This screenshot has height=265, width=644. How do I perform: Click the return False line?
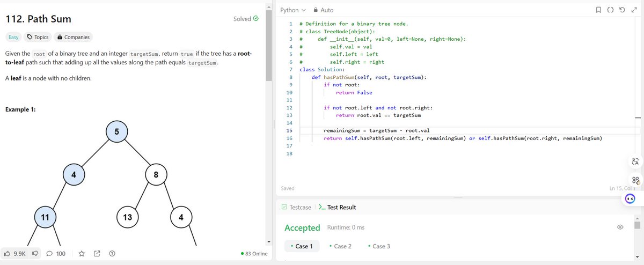[x=354, y=92]
